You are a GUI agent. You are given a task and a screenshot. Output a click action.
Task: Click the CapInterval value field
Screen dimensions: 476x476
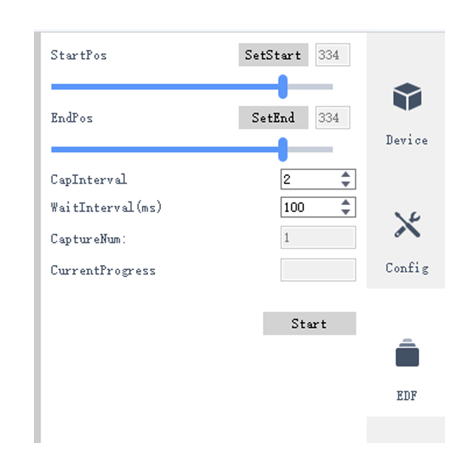click(x=308, y=179)
